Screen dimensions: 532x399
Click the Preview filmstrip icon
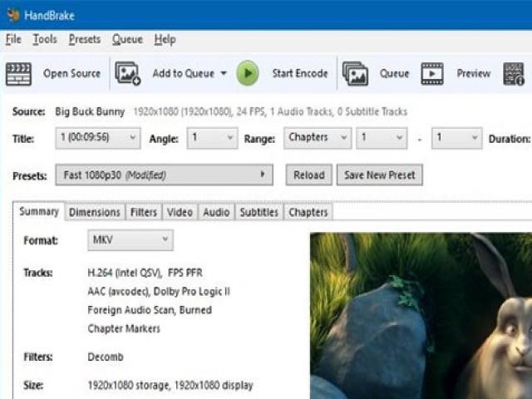[432, 73]
